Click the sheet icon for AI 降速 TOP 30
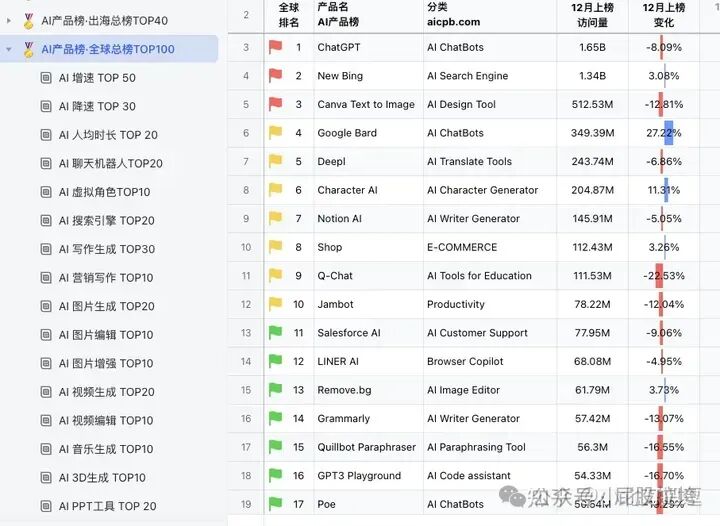Viewport: 720px width, 526px height. point(46,106)
